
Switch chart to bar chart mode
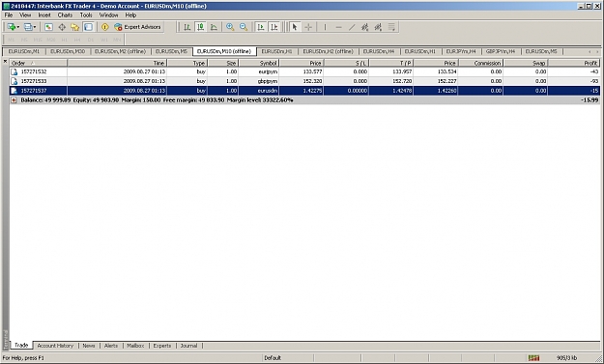click(x=187, y=27)
